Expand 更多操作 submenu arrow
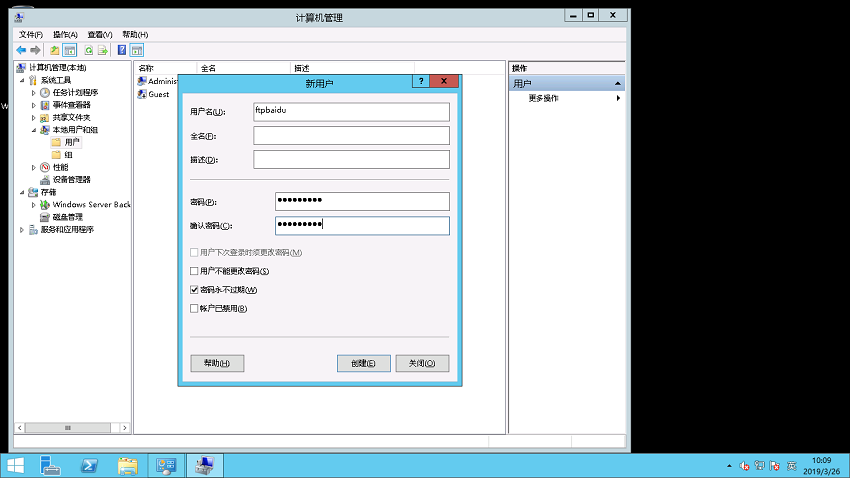The image size is (850, 478). [618, 98]
